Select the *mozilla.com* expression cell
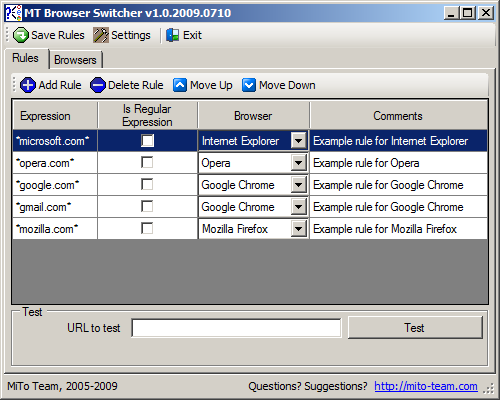500x400 pixels. [55, 229]
